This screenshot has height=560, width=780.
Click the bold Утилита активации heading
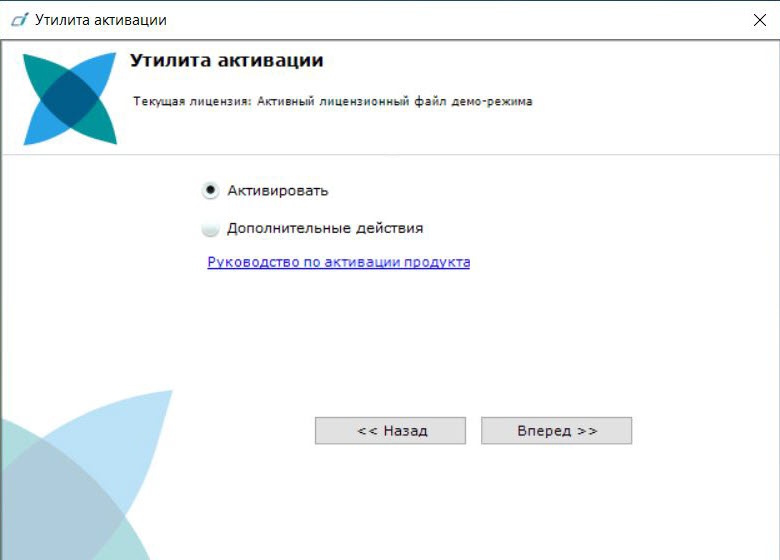pos(226,61)
